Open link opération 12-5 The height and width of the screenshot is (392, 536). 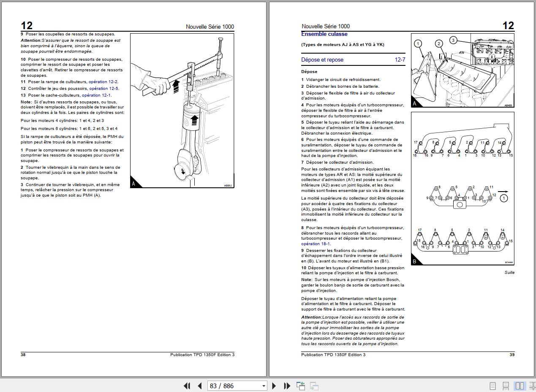click(x=104, y=89)
